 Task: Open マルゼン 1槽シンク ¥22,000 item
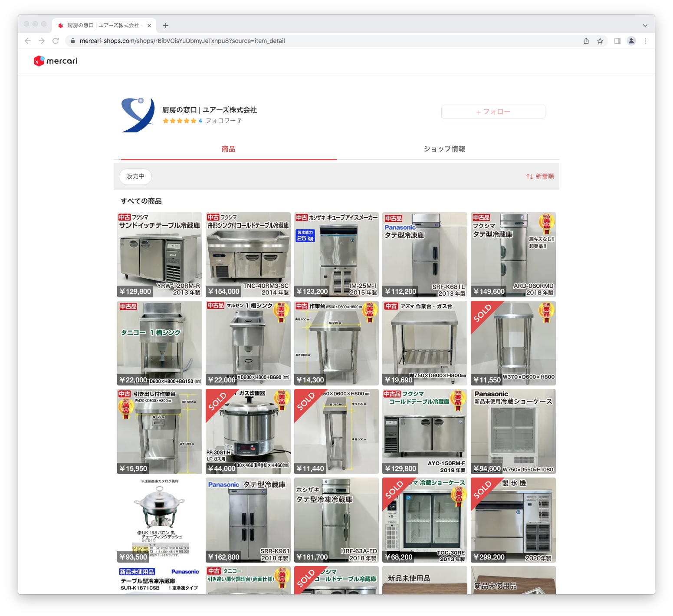(248, 343)
